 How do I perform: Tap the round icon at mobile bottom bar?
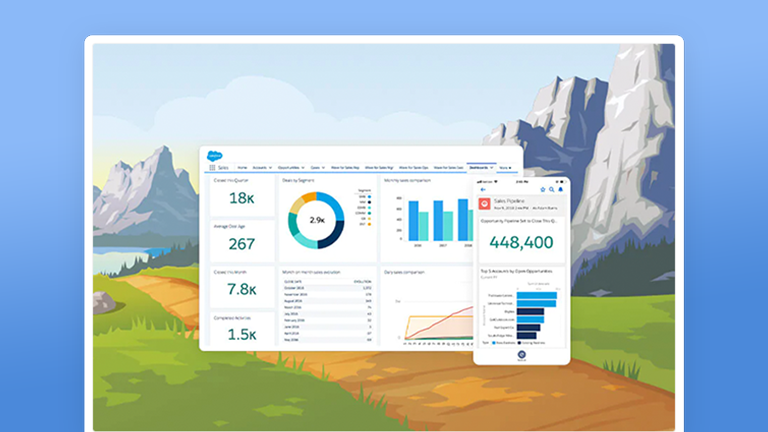[522, 354]
